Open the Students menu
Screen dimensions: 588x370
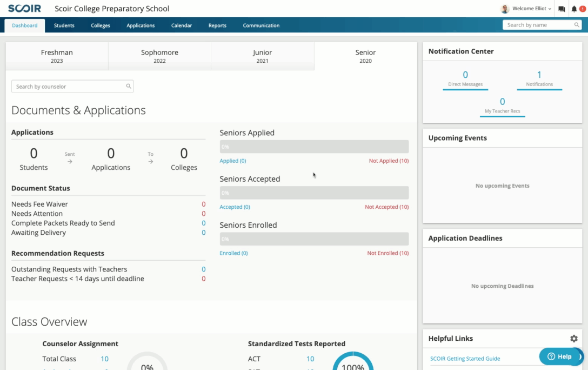tap(64, 25)
